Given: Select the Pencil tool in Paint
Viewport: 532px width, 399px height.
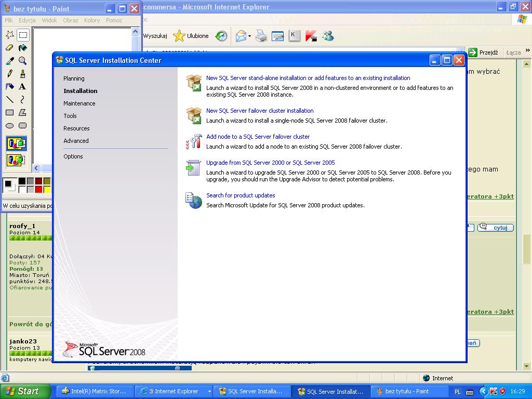Looking at the screenshot, I should click(x=10, y=74).
